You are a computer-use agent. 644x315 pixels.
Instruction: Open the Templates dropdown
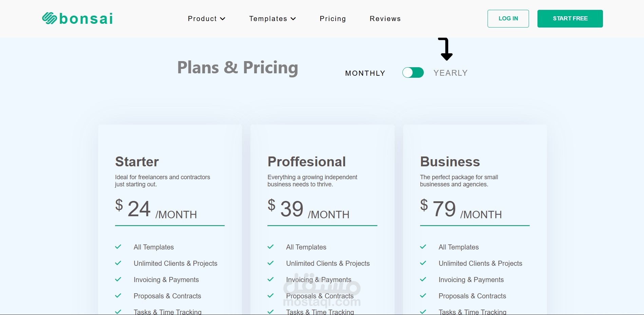[x=272, y=19]
